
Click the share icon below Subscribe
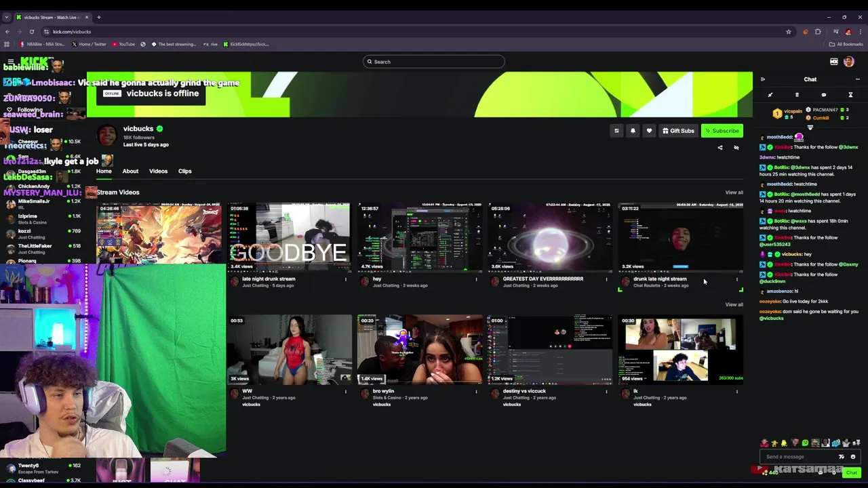coord(720,148)
